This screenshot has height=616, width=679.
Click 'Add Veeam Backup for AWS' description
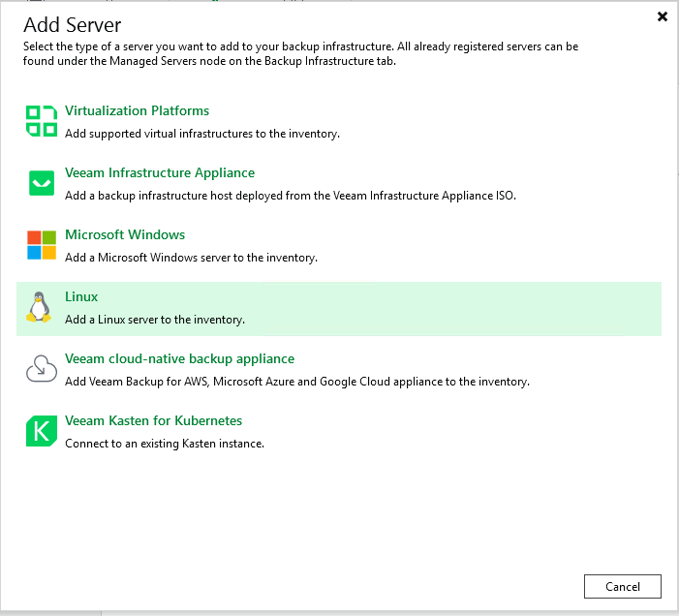pos(296,382)
